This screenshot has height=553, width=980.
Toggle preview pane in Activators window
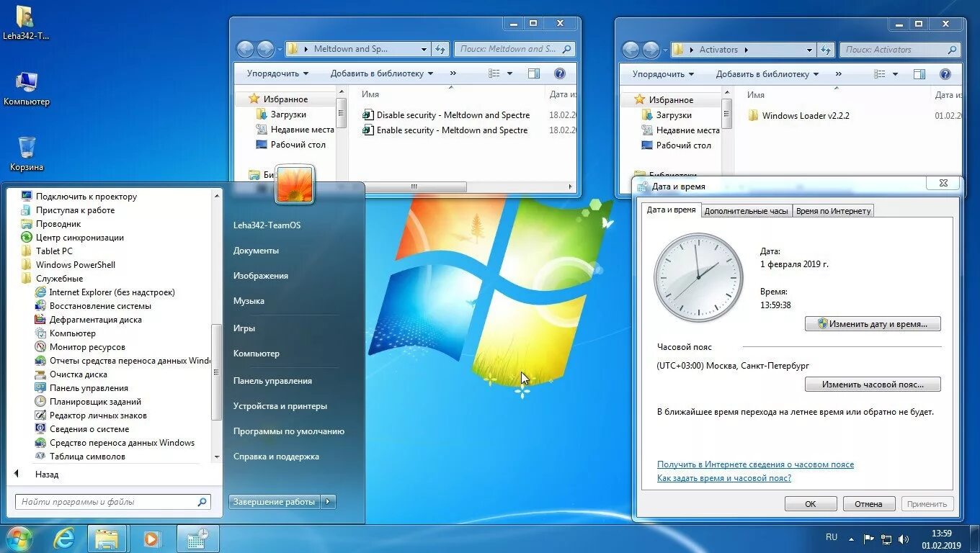click(x=919, y=74)
